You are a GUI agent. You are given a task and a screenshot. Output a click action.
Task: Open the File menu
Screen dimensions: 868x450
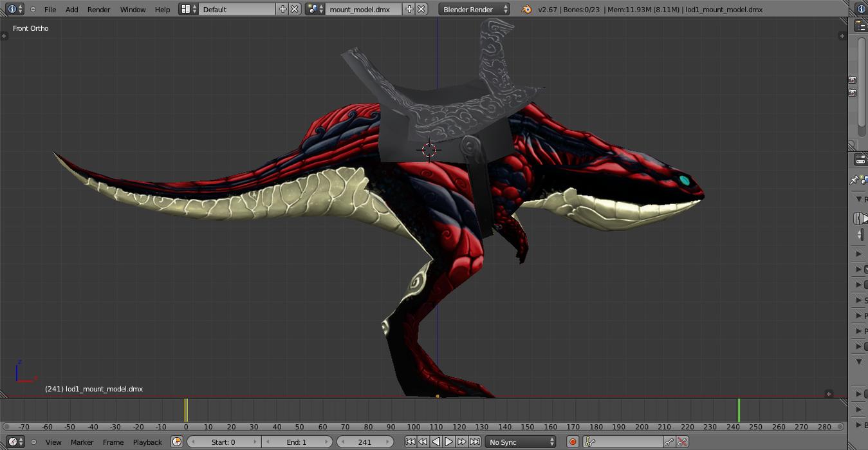click(x=50, y=10)
